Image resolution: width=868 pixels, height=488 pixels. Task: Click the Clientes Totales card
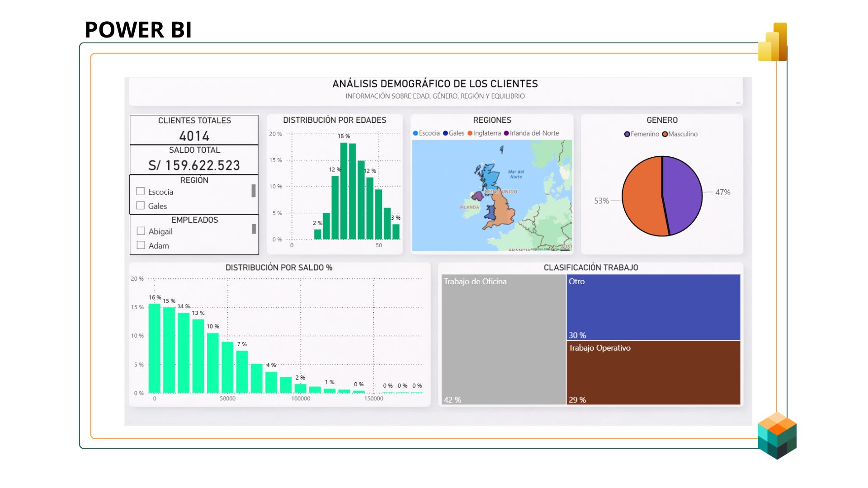(194, 130)
